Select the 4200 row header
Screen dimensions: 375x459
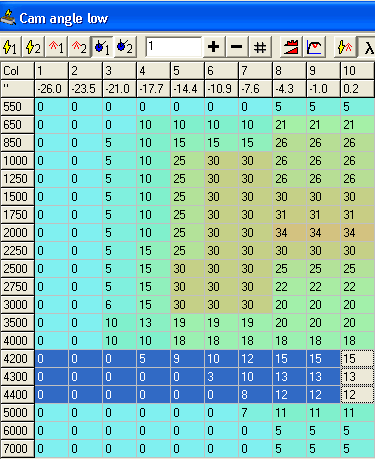17,359
